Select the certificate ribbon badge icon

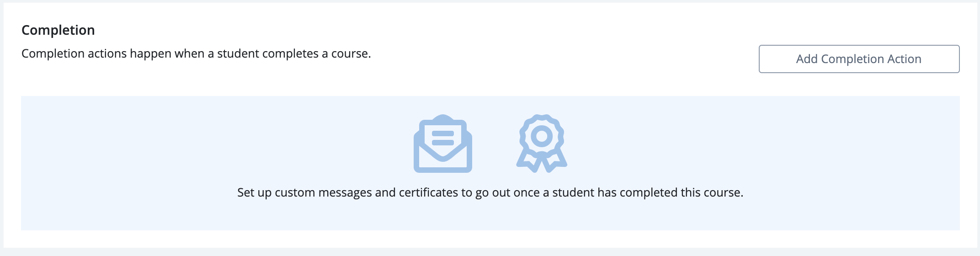pos(542,144)
